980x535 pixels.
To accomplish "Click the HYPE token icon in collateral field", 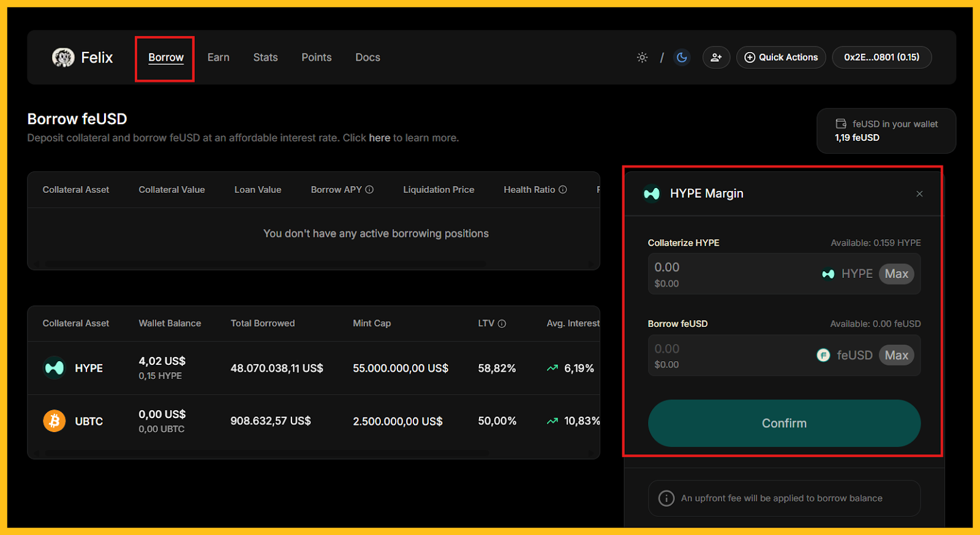I will 828,274.
